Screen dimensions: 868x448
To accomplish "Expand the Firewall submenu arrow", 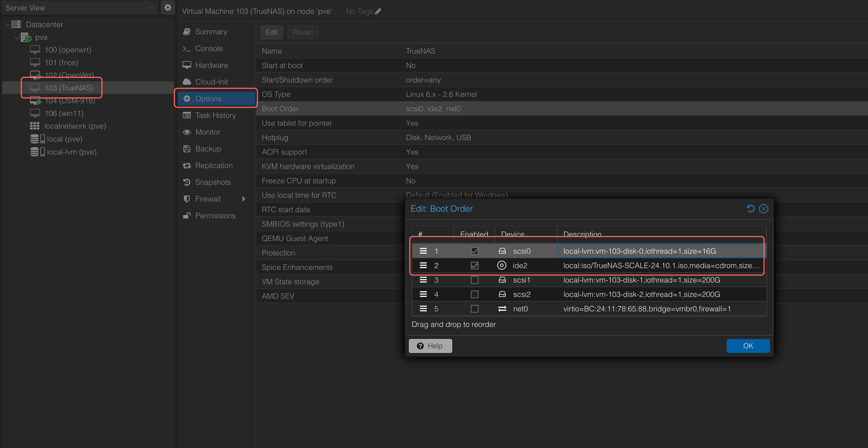I will (244, 199).
